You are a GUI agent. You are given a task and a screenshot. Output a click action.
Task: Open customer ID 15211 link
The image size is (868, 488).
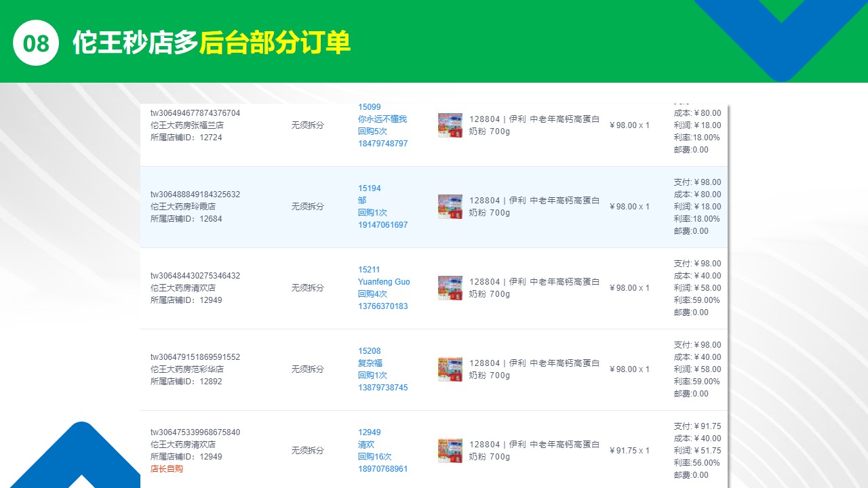click(370, 270)
